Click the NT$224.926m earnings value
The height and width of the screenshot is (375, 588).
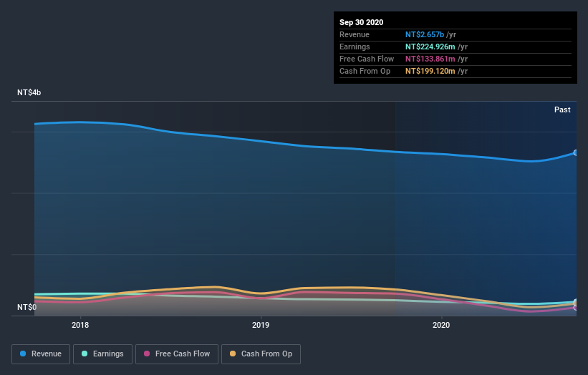click(x=430, y=47)
